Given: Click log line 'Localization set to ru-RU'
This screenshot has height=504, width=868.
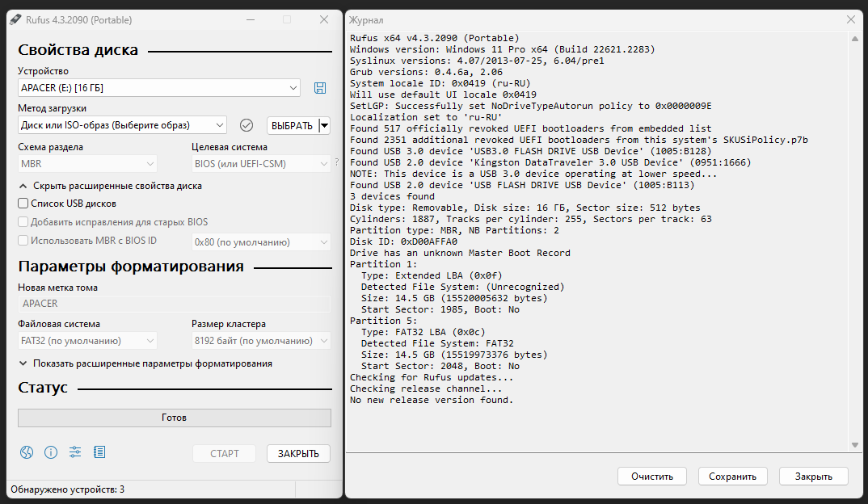Looking at the screenshot, I should coord(426,117).
